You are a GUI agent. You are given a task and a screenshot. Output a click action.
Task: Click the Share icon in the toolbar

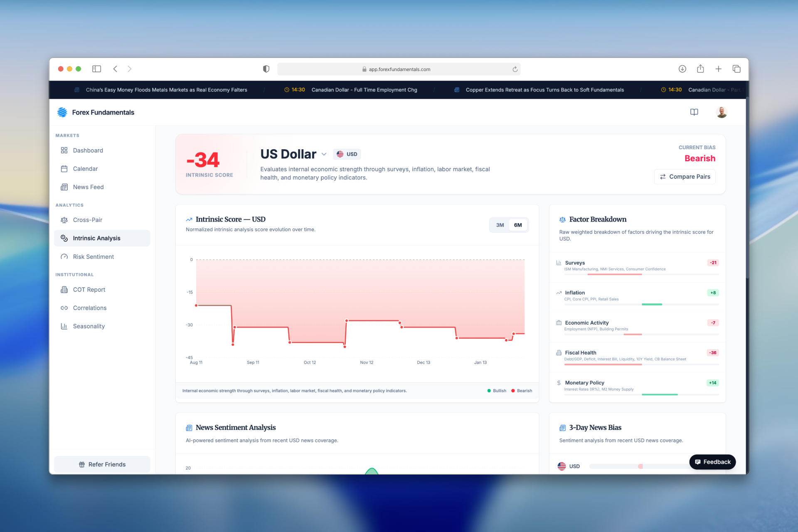click(700, 69)
